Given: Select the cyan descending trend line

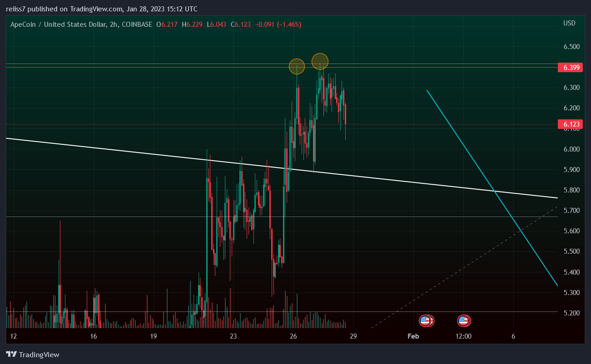Looking at the screenshot, I should (x=492, y=188).
